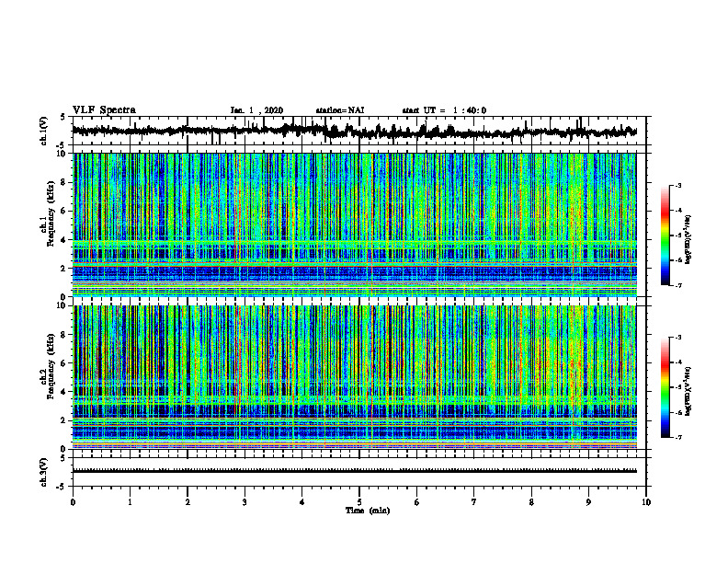Viewport: 728px width, 563px height.
Task: Click the ch.3 flat voltage trace
Action: coord(354,471)
